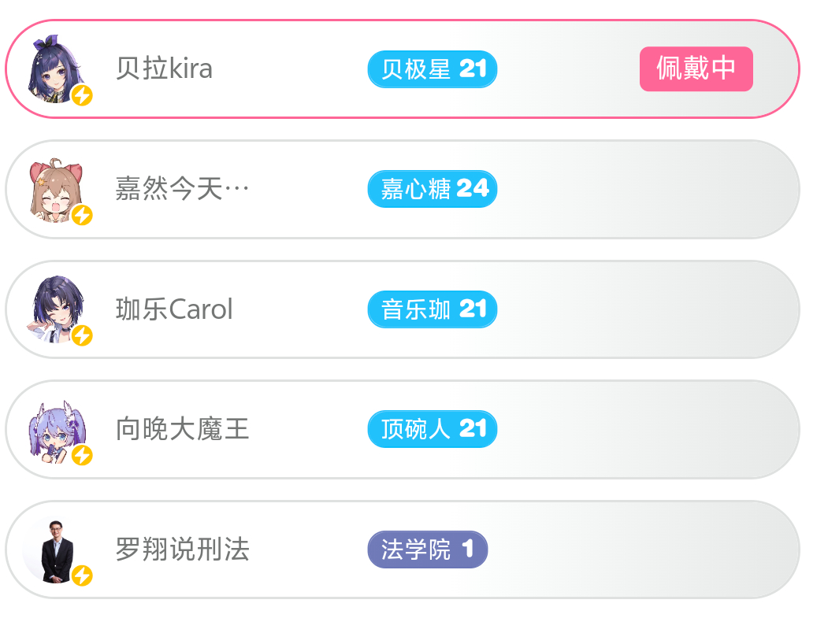Click the 法学院 1 fan medal
Viewport: 828px width, 644px height.
[x=427, y=550]
